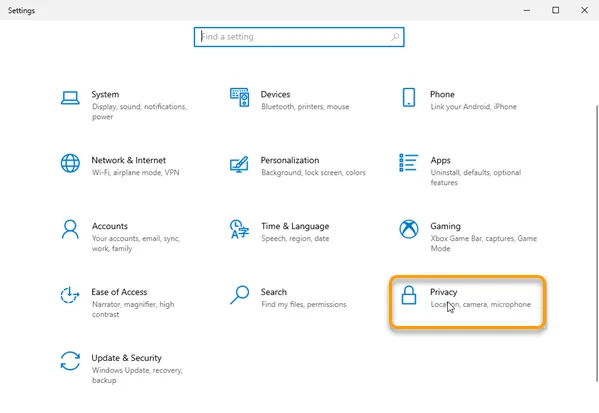Click the Gaming Xbox icon
This screenshot has width=599, height=413.
tap(409, 229)
